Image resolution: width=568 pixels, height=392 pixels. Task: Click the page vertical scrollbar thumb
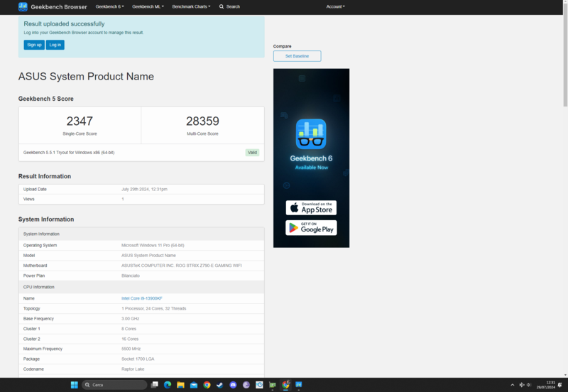(565, 55)
